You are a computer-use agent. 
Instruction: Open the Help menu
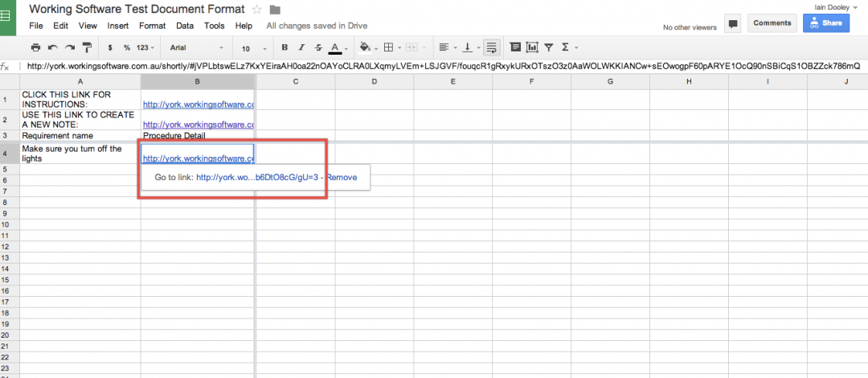click(x=244, y=26)
